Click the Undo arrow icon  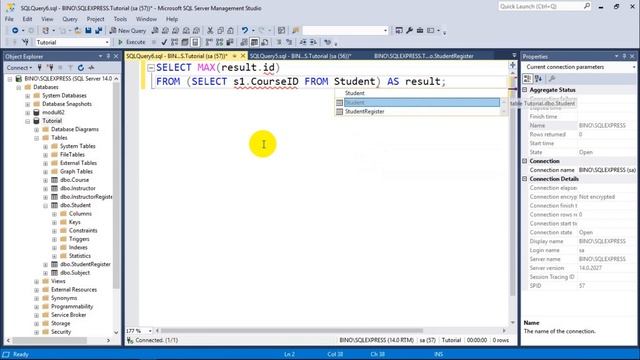coord(244,31)
